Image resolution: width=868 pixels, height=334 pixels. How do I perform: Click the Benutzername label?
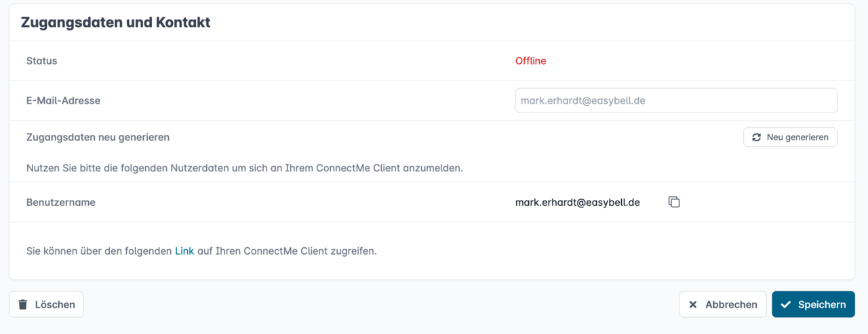(x=60, y=202)
